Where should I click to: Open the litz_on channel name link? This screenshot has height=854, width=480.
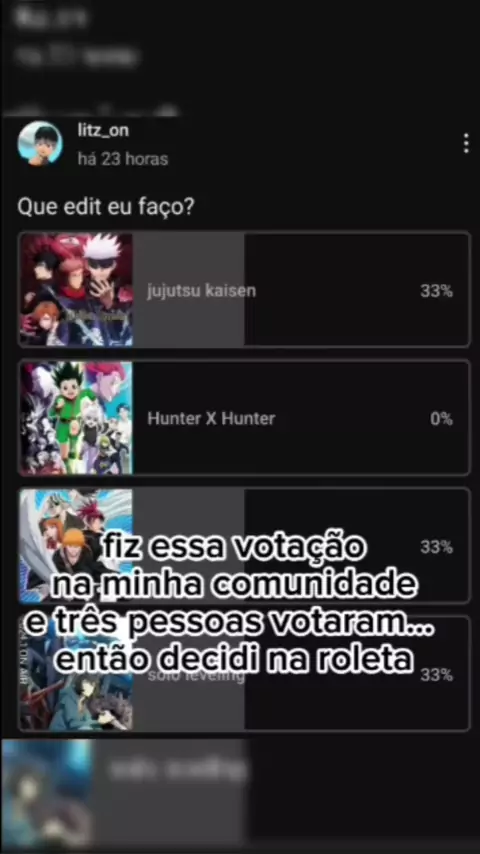pyautogui.click(x=103, y=130)
